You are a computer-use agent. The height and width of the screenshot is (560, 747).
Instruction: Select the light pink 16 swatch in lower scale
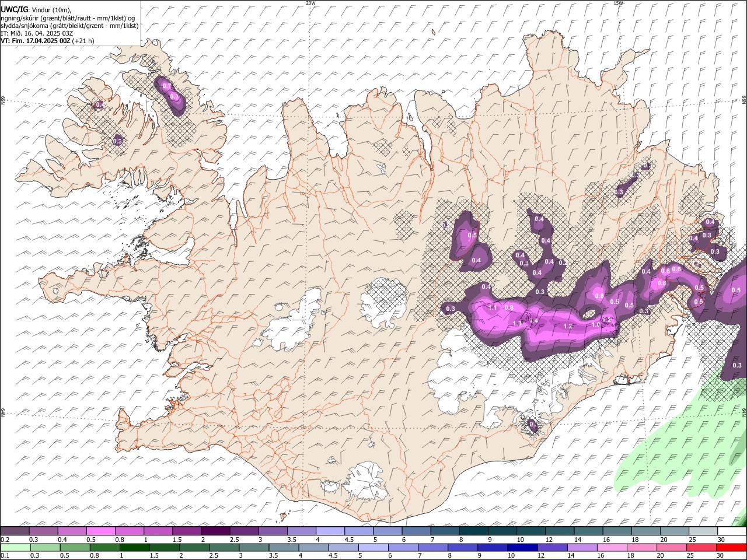[612, 547]
